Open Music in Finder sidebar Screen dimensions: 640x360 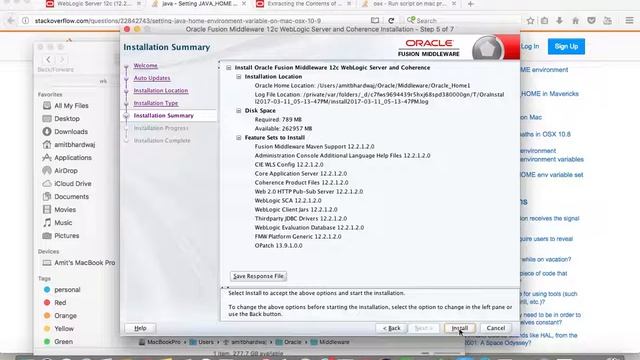tap(57, 223)
